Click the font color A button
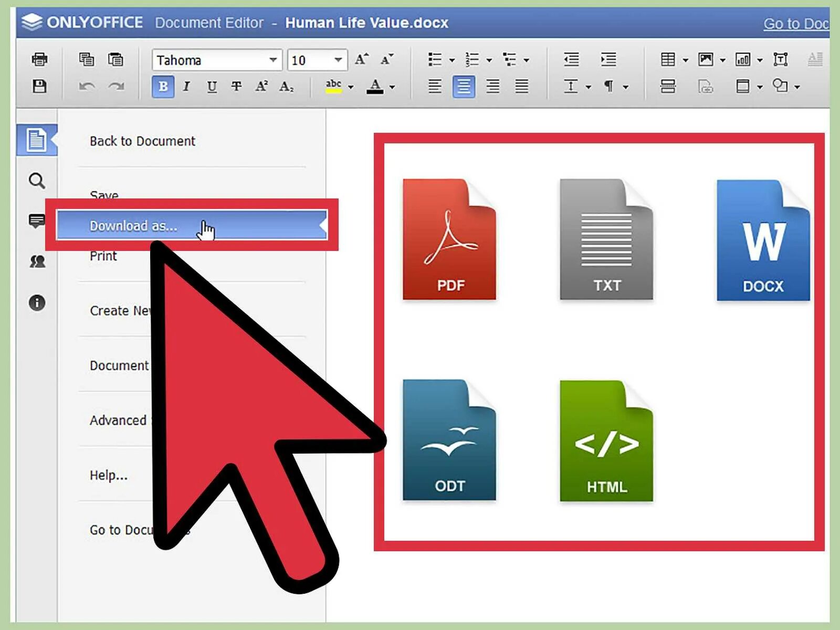 pyautogui.click(x=375, y=87)
